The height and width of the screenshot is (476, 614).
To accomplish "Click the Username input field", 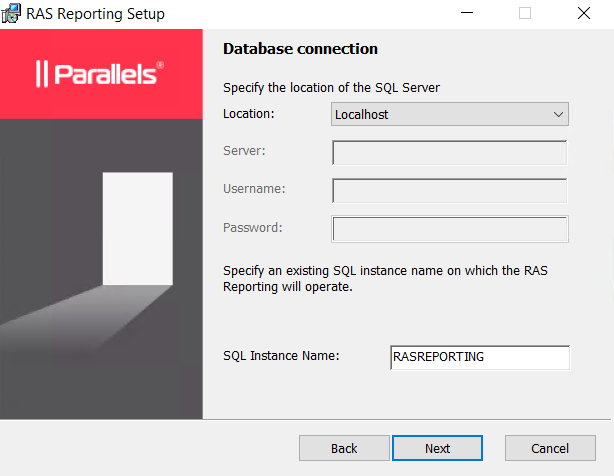I will coord(449,191).
